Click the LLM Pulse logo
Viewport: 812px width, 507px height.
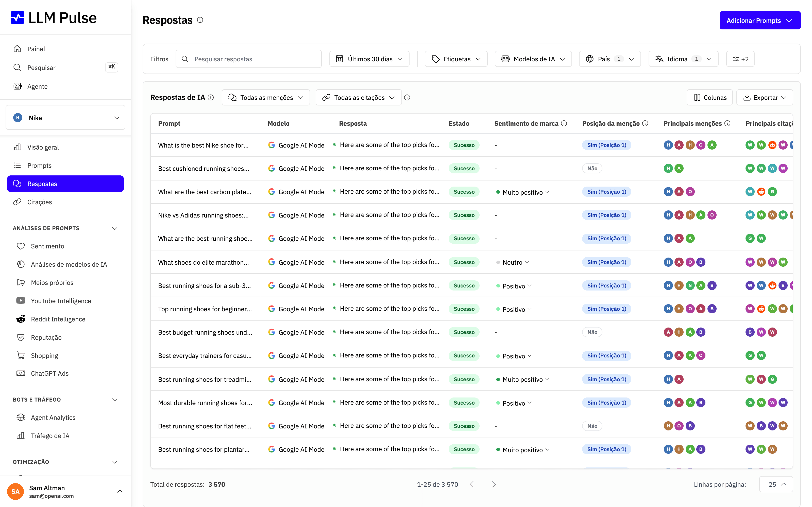(x=54, y=18)
